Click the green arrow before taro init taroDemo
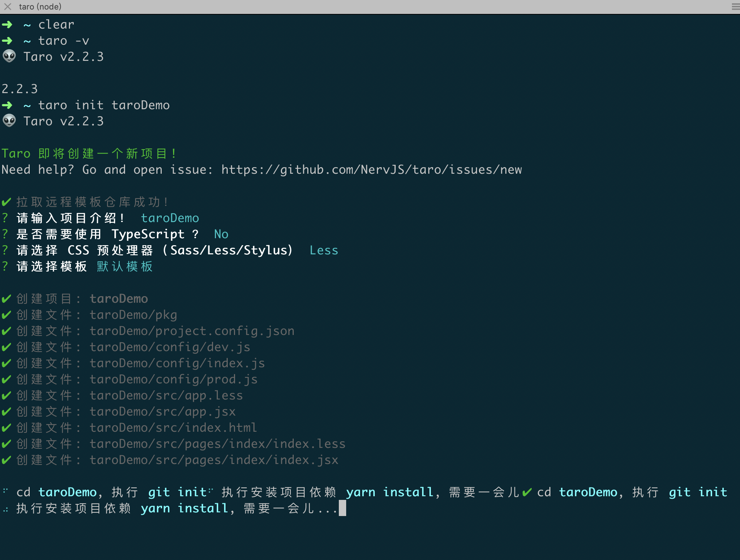Image resolution: width=740 pixels, height=560 pixels. click(7, 105)
